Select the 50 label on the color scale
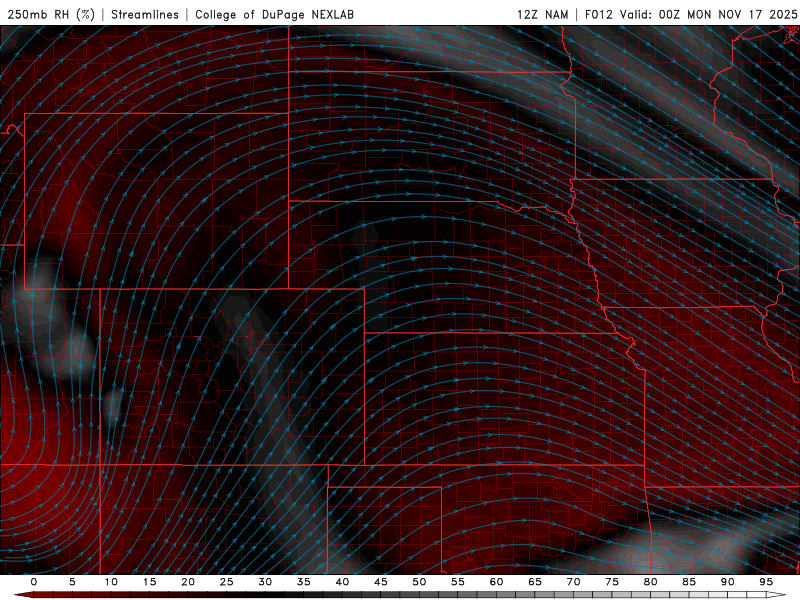 tap(419, 582)
